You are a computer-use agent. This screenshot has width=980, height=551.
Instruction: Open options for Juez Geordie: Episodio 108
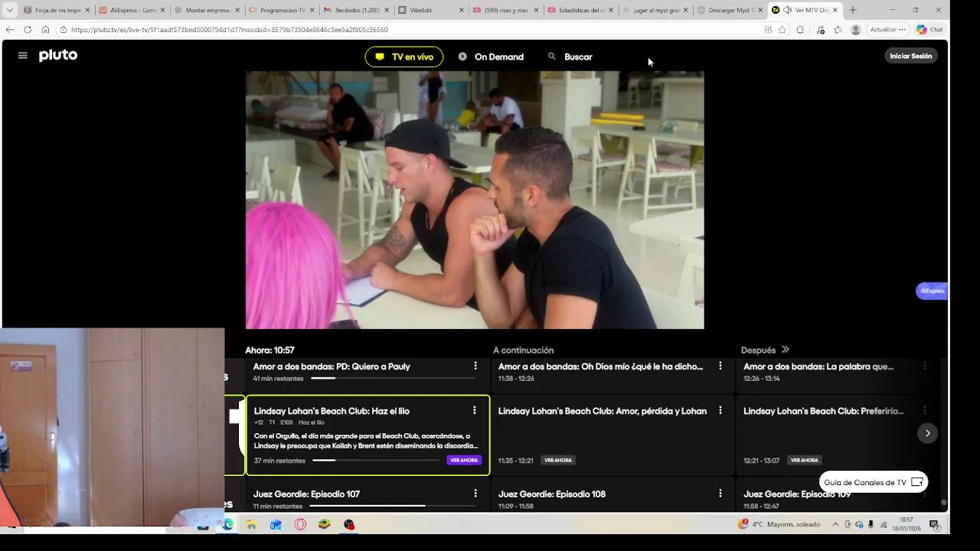(x=720, y=494)
